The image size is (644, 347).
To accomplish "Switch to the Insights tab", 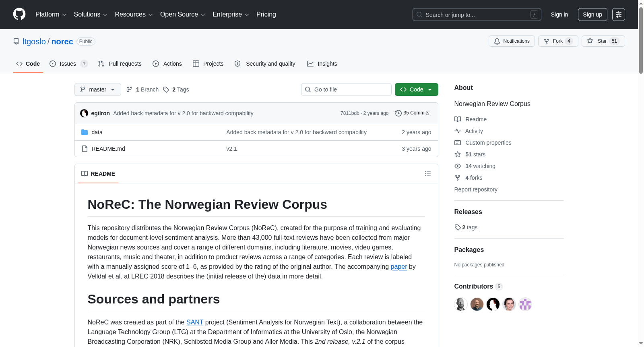I will coord(322,64).
